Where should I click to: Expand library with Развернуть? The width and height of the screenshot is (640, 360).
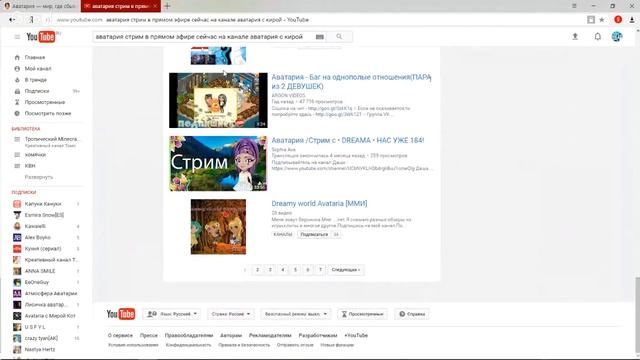(39, 177)
